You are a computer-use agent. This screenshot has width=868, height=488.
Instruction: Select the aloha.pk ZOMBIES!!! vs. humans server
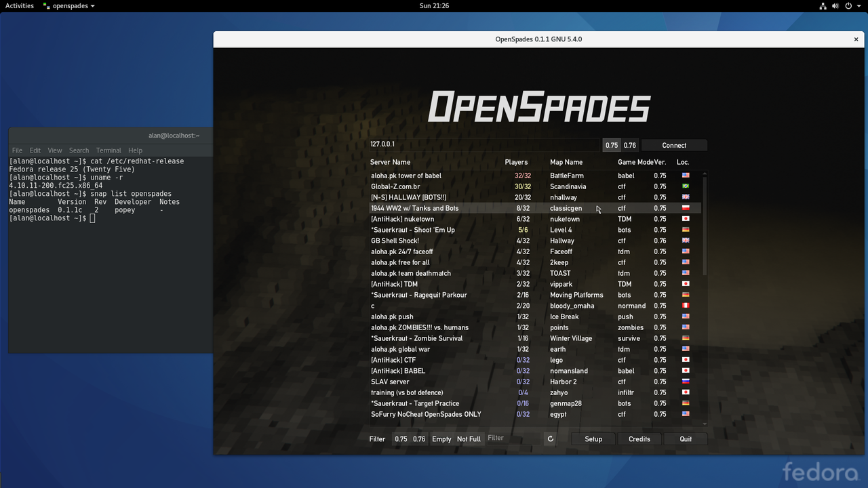point(534,327)
